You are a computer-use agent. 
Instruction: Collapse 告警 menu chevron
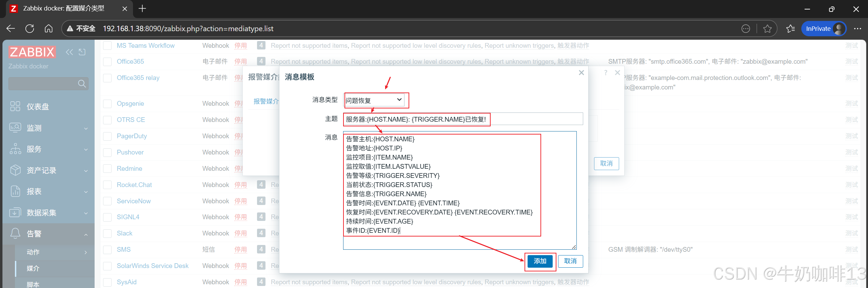86,234
